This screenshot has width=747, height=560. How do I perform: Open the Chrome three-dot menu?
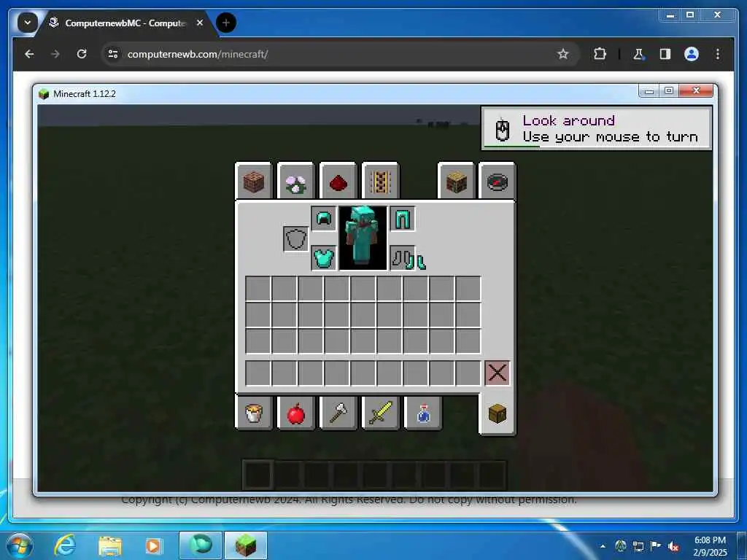click(718, 54)
